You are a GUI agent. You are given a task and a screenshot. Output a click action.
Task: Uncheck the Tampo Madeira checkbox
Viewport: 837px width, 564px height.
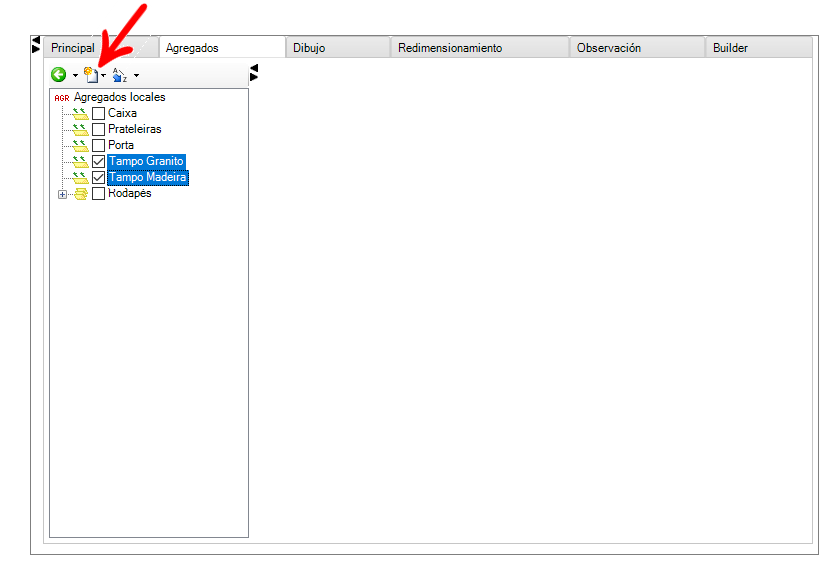click(98, 177)
